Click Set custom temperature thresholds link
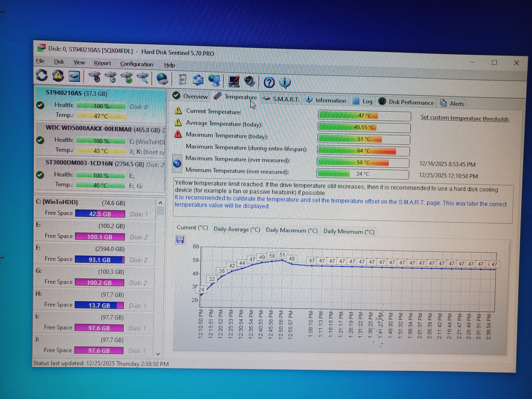 tap(464, 118)
